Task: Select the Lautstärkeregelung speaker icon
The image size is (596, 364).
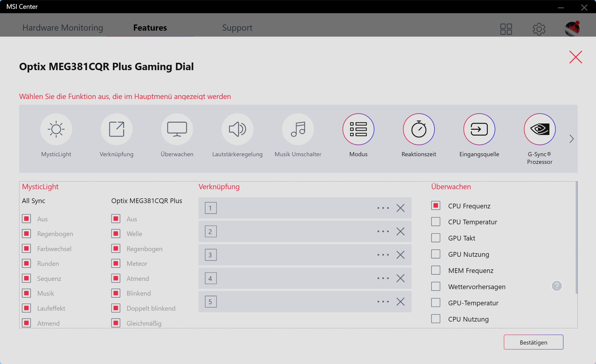Action: pyautogui.click(x=237, y=129)
